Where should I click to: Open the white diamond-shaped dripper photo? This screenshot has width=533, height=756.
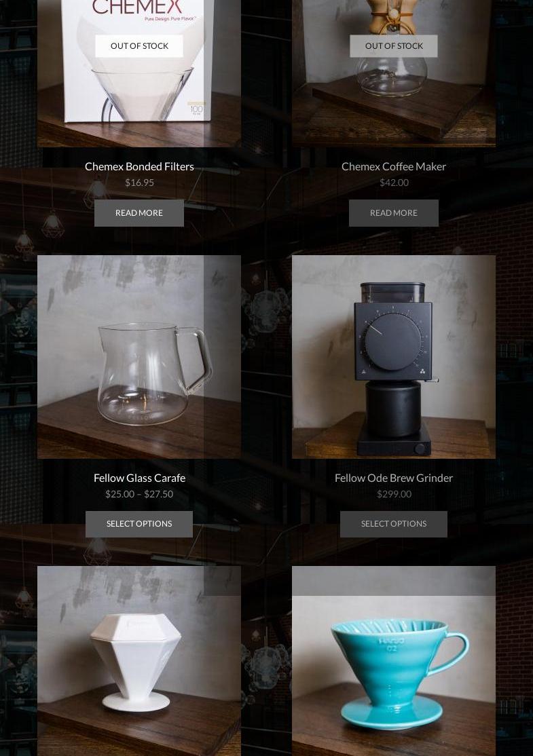(139, 661)
